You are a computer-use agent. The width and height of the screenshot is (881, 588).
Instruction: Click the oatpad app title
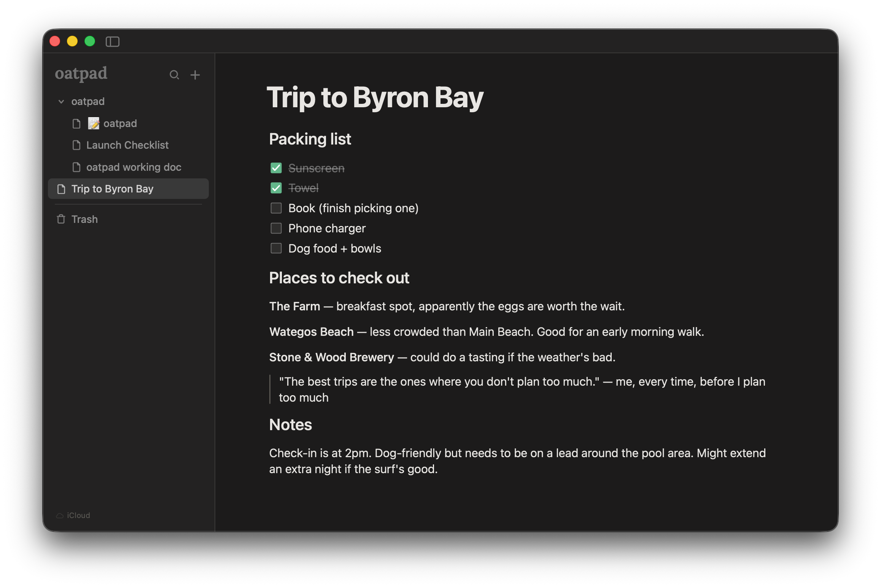81,73
